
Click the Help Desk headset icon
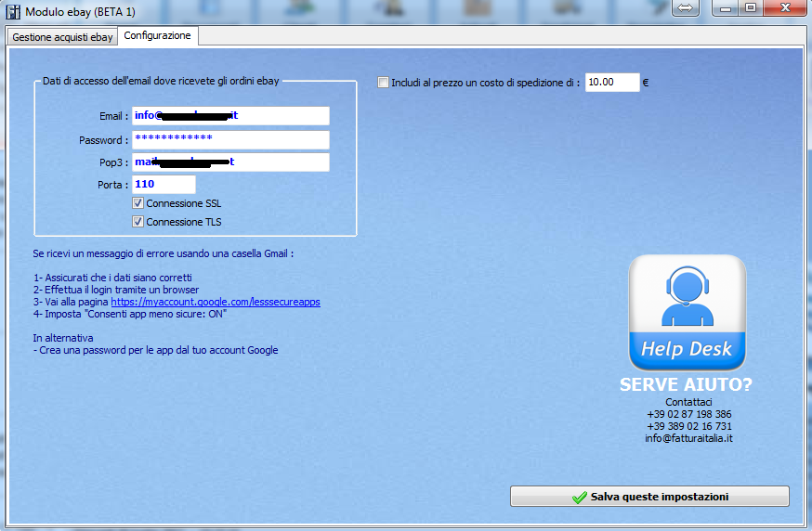coord(688,313)
